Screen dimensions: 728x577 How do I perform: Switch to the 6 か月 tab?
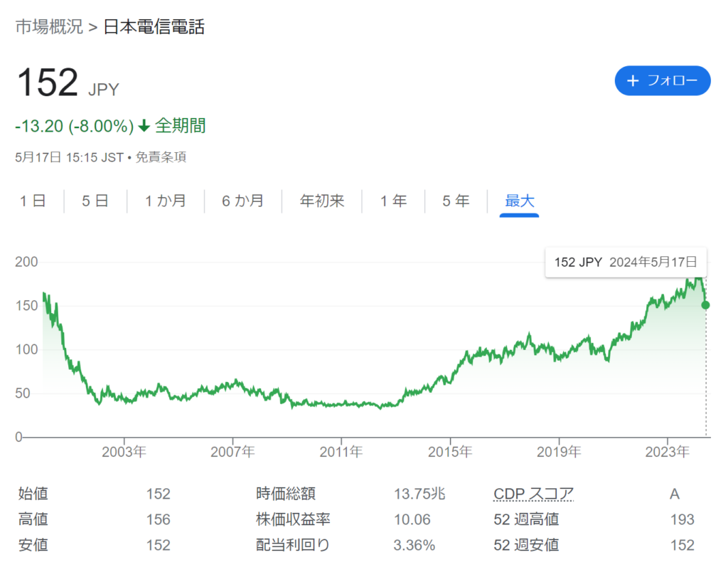click(x=243, y=201)
